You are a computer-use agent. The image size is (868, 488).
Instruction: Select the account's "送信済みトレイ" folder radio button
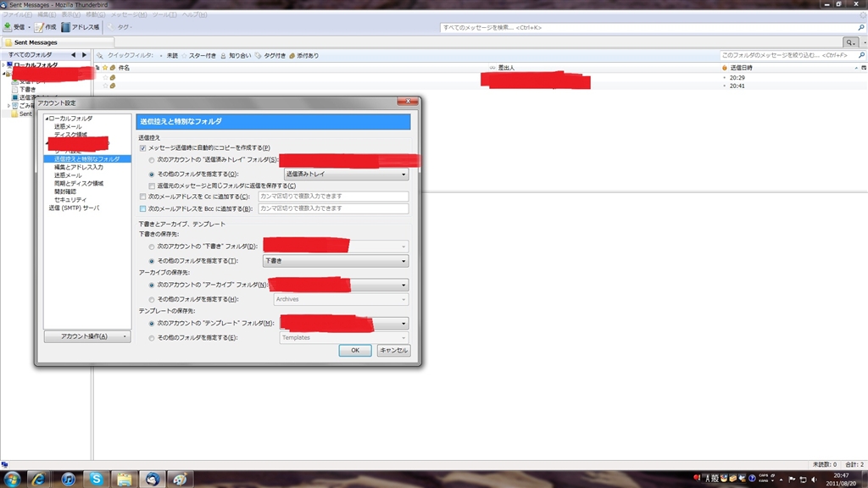point(151,160)
